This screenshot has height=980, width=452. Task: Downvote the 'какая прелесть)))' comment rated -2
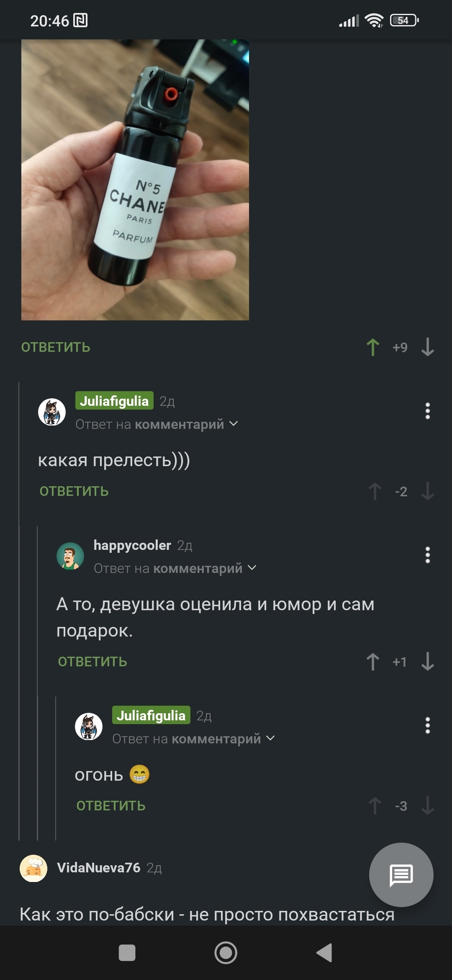(x=427, y=491)
